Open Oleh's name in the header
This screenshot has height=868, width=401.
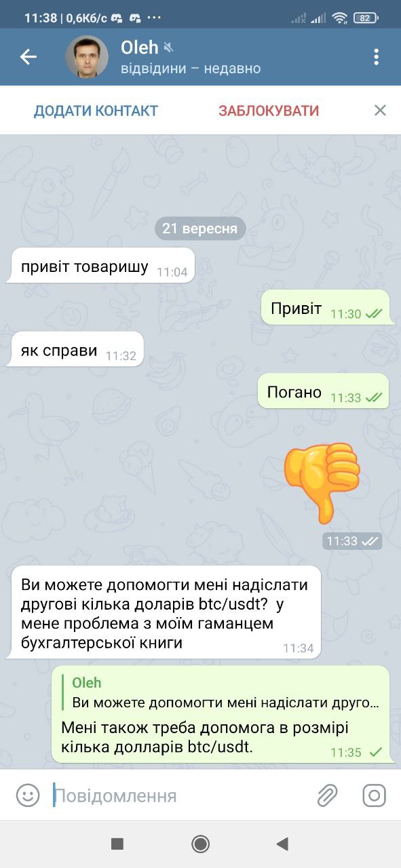pos(139,47)
